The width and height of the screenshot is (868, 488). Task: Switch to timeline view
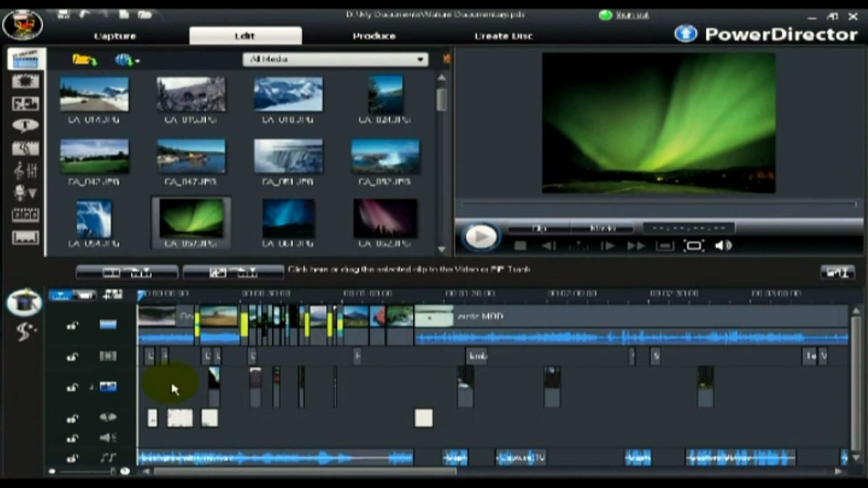(x=60, y=295)
